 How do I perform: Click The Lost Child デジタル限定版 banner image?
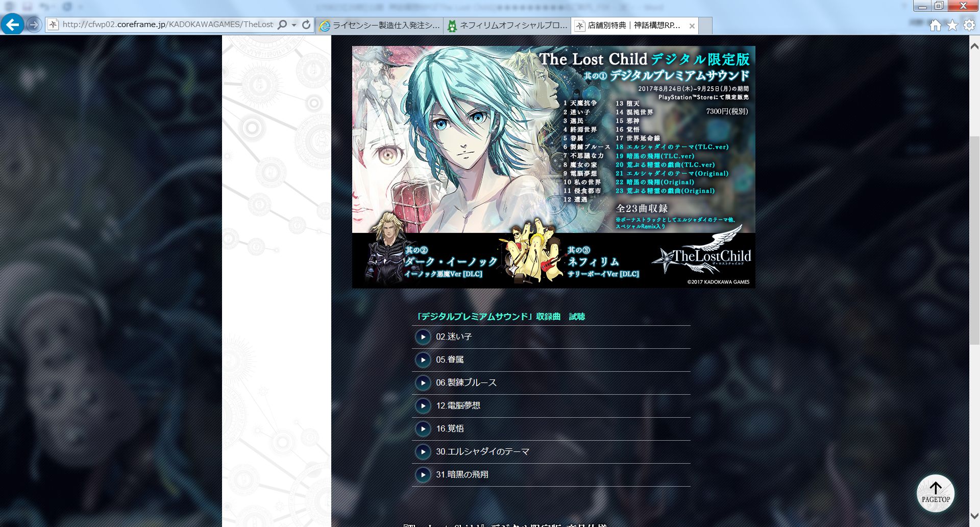[x=553, y=167]
